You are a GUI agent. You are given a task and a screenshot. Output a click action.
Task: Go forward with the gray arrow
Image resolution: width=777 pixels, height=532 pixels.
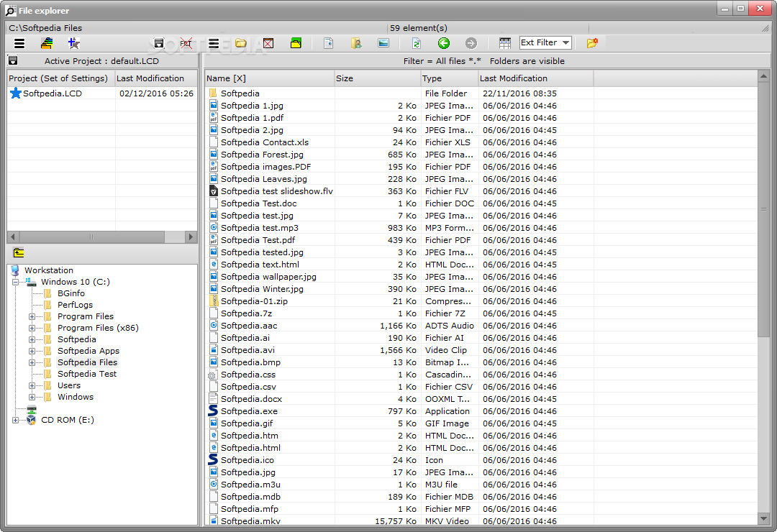(x=471, y=44)
